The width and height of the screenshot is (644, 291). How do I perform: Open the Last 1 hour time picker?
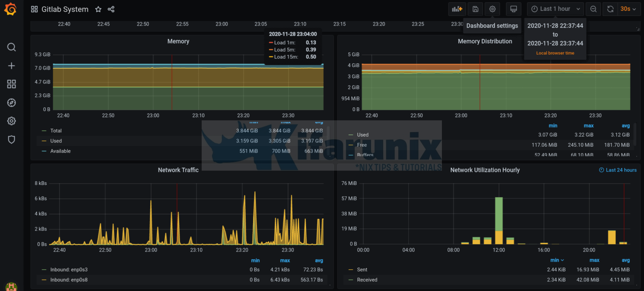pyautogui.click(x=555, y=9)
